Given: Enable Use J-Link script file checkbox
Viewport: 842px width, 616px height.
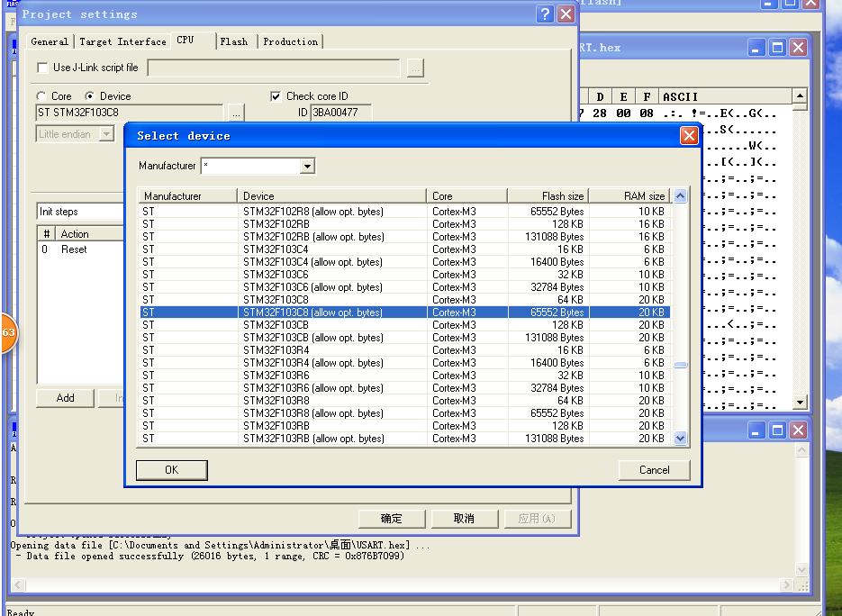Looking at the screenshot, I should pyautogui.click(x=42, y=68).
